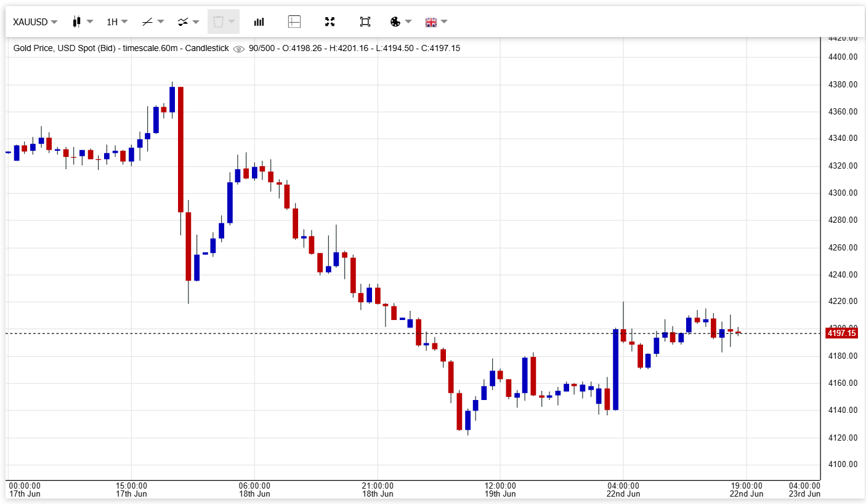The image size is (866, 504).
Task: Click the 12:00:00 19th Jun time label
Action: [x=500, y=489]
